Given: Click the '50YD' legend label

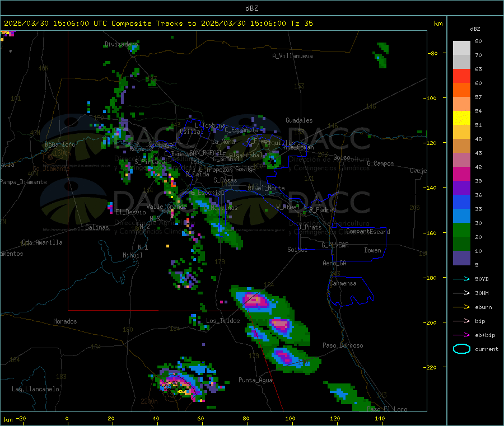Looking at the screenshot, I should tap(482, 279).
